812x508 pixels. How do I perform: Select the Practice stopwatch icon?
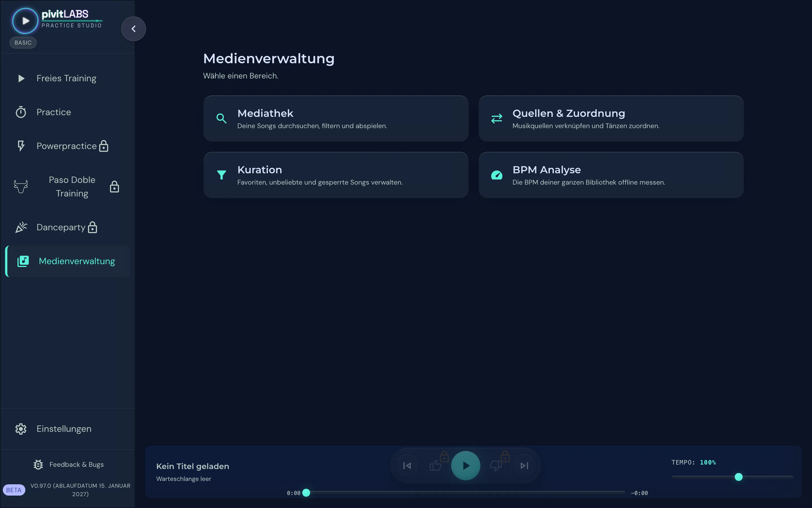(21, 112)
